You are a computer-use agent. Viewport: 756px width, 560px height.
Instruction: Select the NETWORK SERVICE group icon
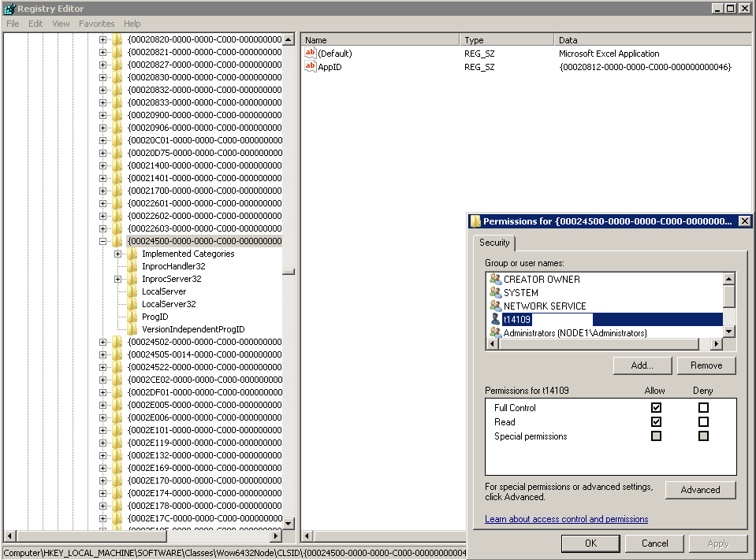pos(495,306)
